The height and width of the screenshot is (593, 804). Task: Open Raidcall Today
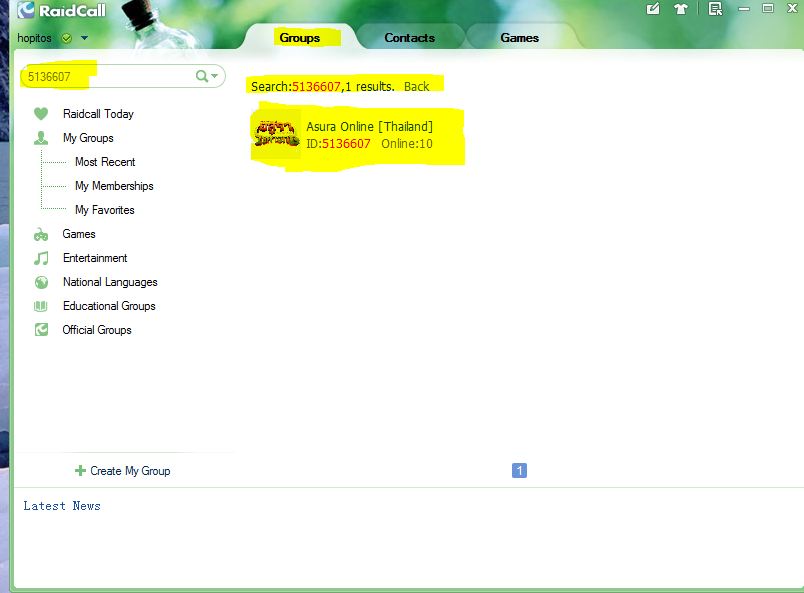(x=98, y=114)
